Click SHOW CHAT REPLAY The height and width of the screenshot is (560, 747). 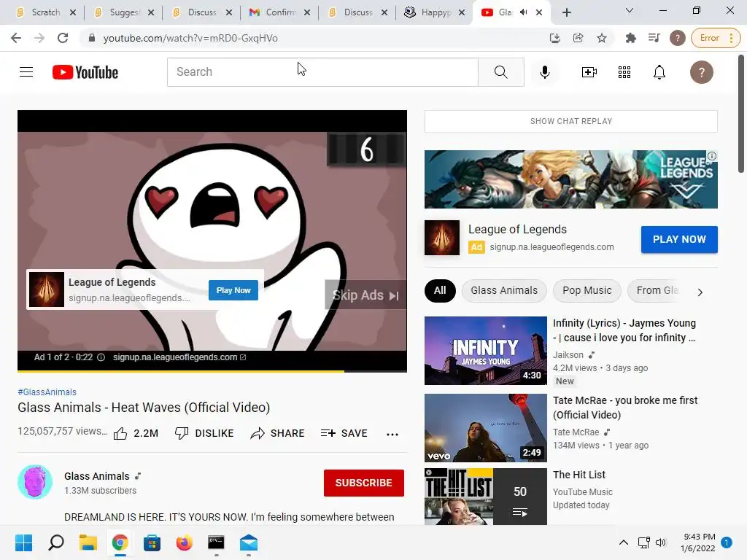pyautogui.click(x=570, y=122)
